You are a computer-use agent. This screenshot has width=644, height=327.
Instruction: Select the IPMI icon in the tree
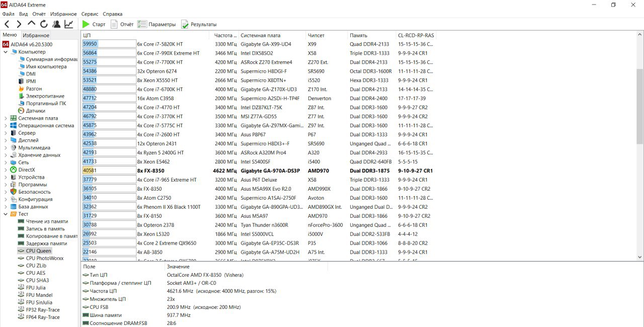tap(21, 81)
